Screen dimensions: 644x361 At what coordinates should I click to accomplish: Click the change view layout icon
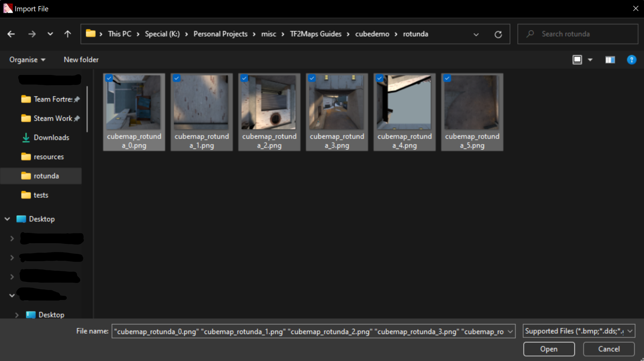click(577, 60)
